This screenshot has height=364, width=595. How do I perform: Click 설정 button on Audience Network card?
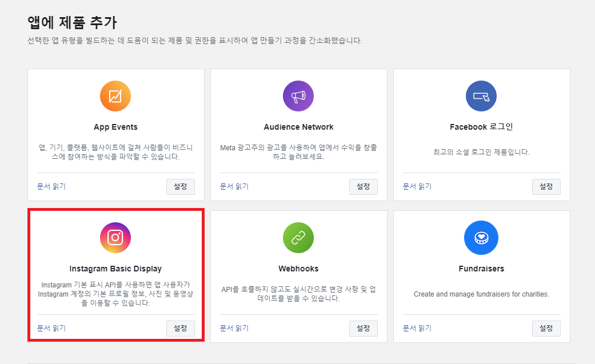coord(364,187)
